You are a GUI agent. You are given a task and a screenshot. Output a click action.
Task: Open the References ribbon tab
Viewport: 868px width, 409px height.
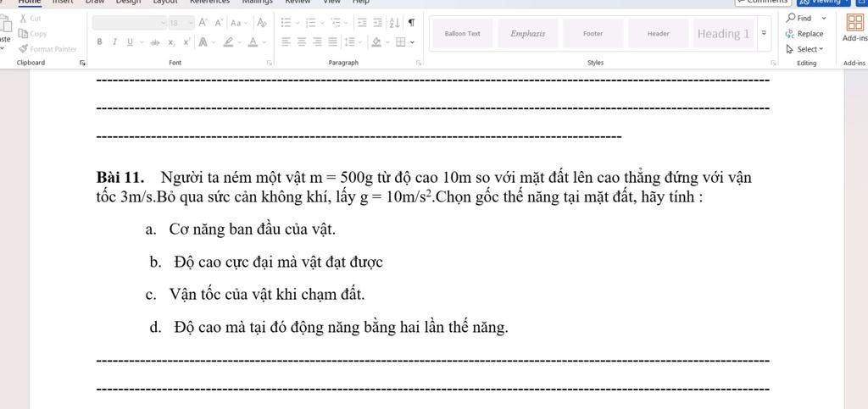209,2
